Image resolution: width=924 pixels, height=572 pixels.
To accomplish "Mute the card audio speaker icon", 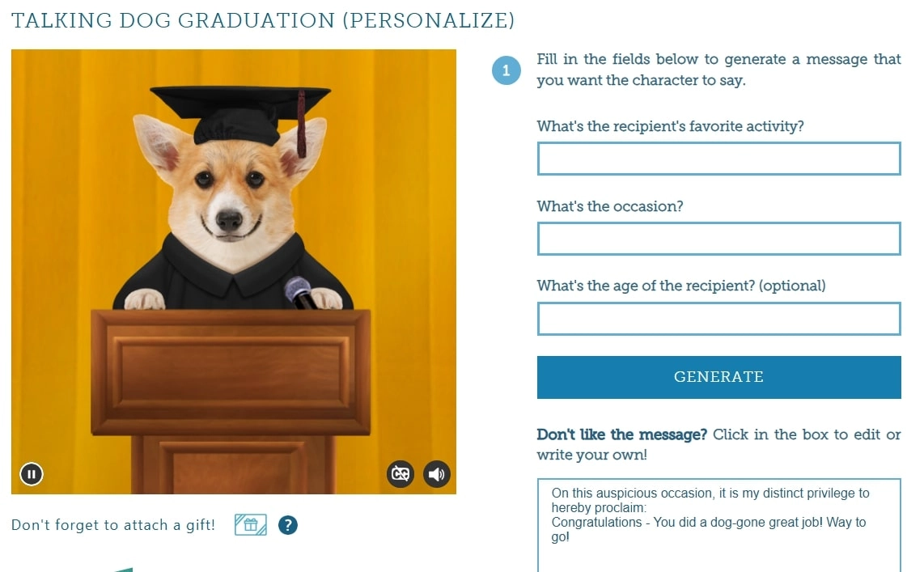I will [x=437, y=474].
